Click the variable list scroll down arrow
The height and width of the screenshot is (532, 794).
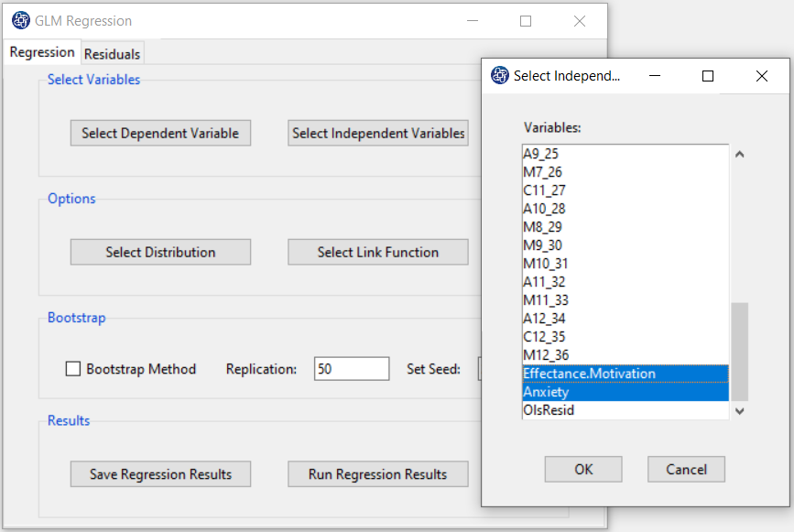coord(740,411)
